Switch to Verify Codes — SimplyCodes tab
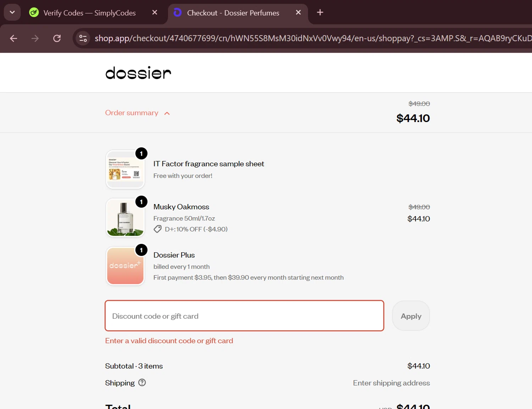 pos(89,13)
